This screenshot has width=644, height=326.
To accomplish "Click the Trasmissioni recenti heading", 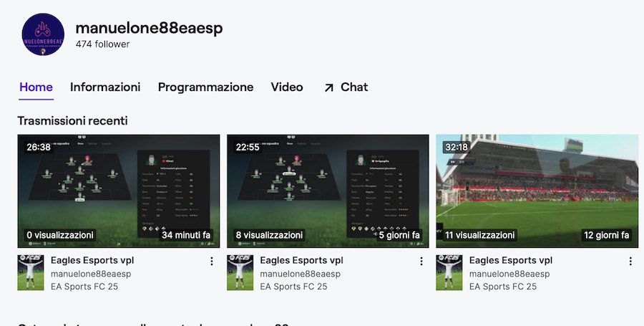I will (x=73, y=121).
